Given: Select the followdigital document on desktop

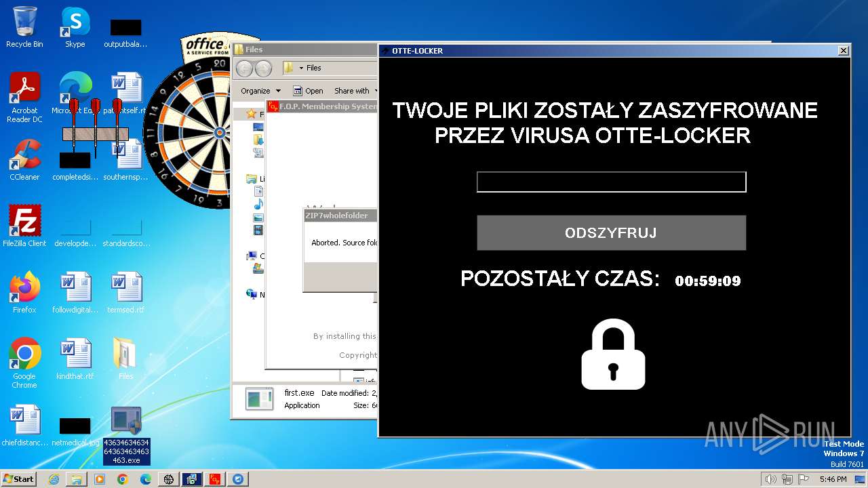Looking at the screenshot, I should (75, 293).
